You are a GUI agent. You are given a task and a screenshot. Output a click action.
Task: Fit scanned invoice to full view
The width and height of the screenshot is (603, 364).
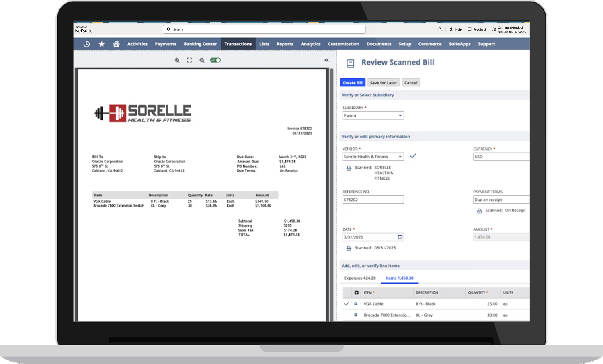[x=189, y=60]
